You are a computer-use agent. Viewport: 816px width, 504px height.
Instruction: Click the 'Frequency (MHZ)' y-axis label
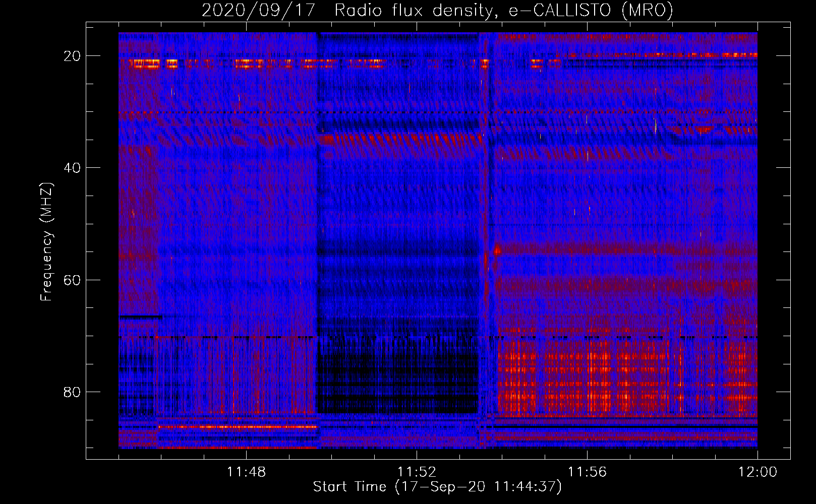point(46,241)
